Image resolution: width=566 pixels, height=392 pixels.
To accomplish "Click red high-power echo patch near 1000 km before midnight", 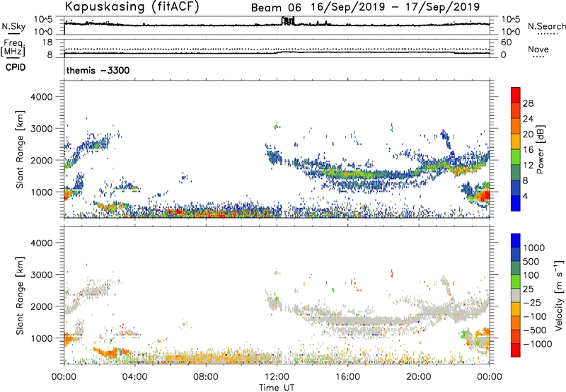I will point(483,196).
